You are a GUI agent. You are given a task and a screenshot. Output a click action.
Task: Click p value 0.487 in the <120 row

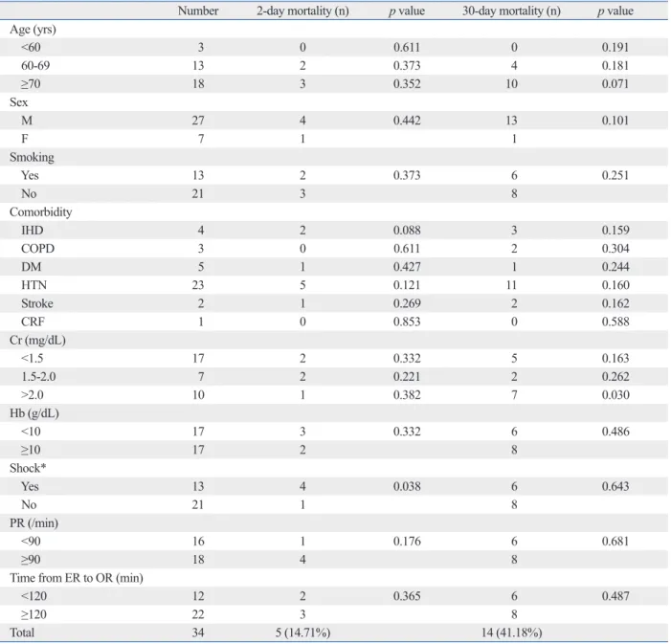[x=615, y=596]
